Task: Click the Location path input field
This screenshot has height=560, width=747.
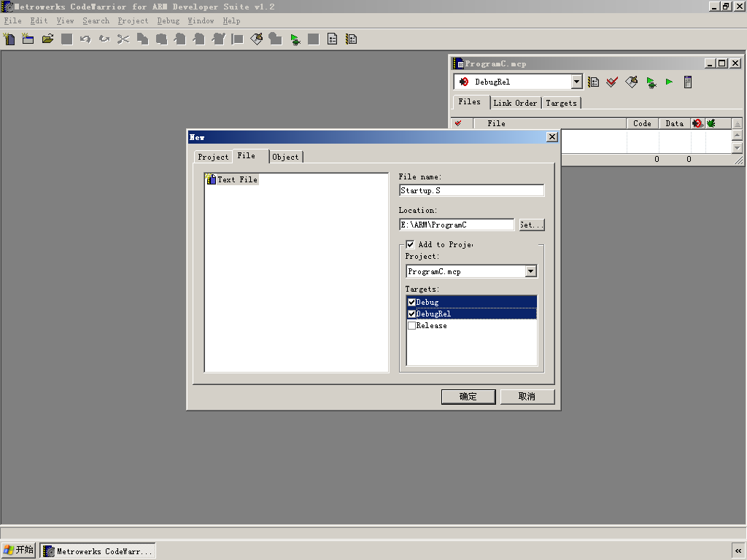Action: (x=457, y=225)
